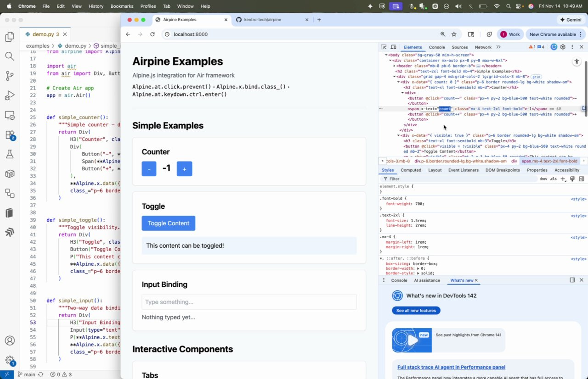Open Spotlight search in macOS menu bar
Screen dimensions: 588x379
(x=508, y=6)
